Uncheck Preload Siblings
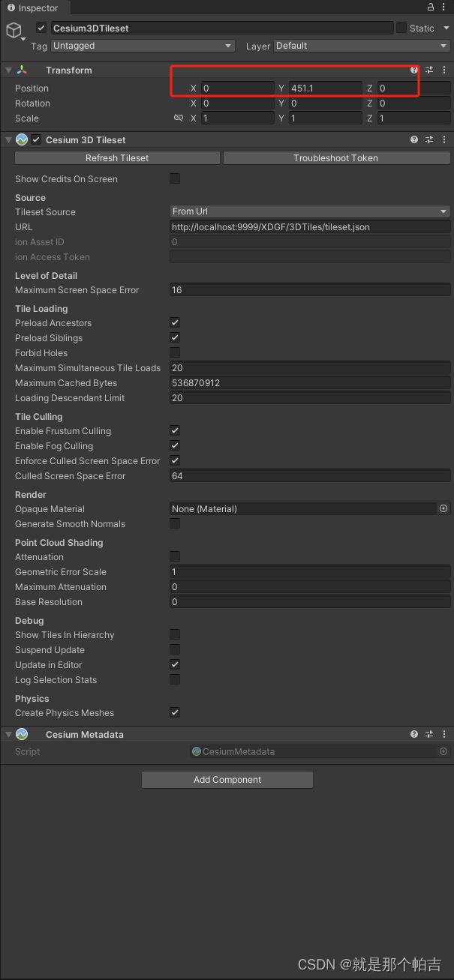 point(175,337)
